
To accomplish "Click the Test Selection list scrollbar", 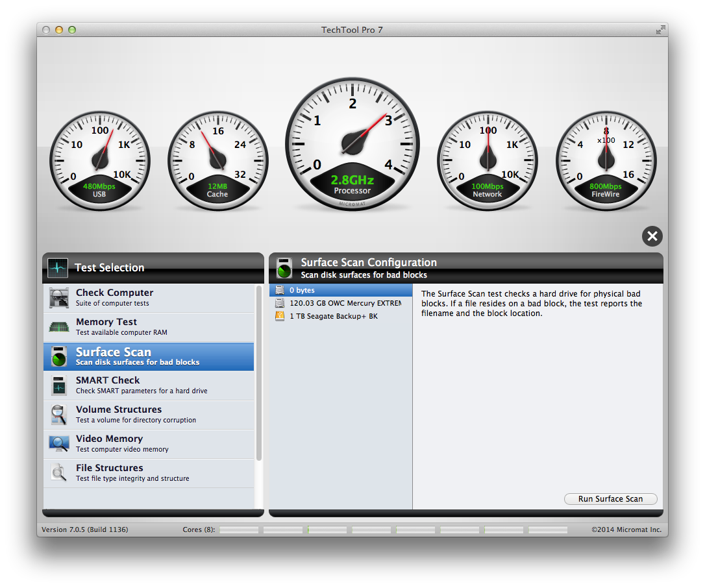I will pyautogui.click(x=259, y=373).
